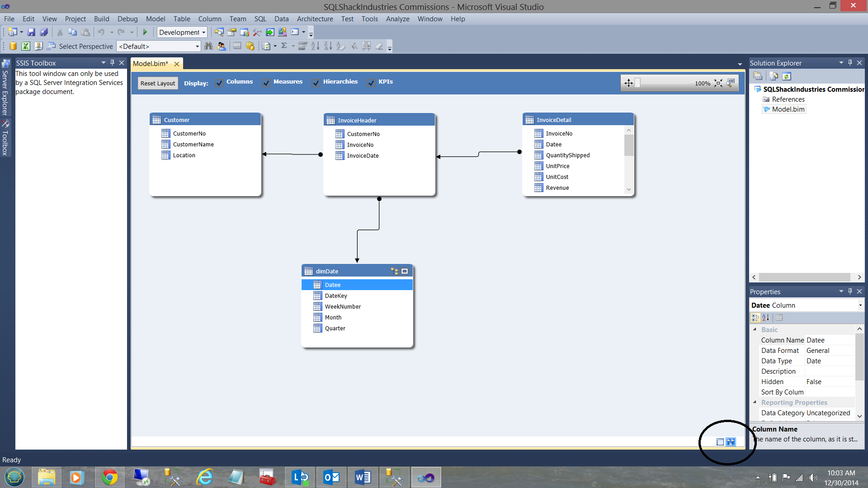Collapse the Basic properties section
The image size is (868, 488).
(x=755, y=329)
